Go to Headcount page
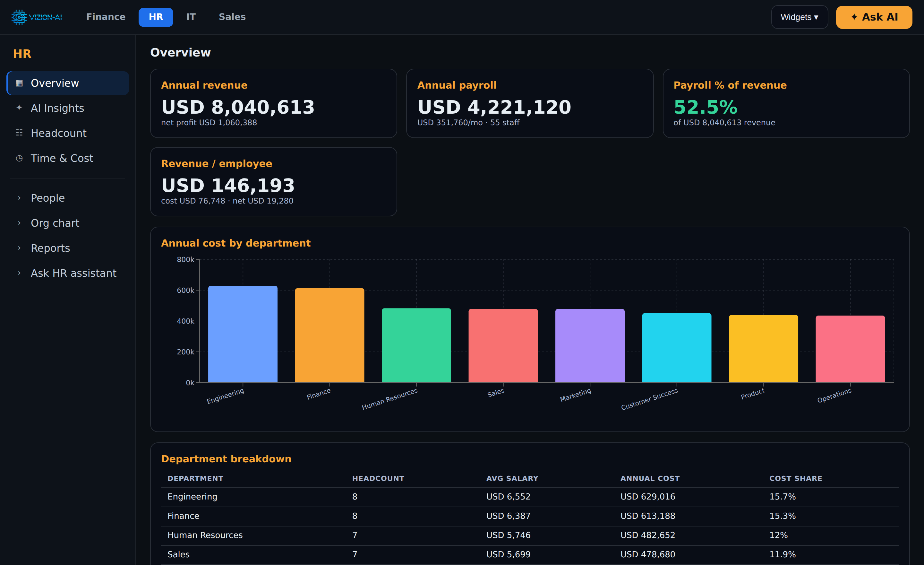The width and height of the screenshot is (924, 565). [68, 133]
